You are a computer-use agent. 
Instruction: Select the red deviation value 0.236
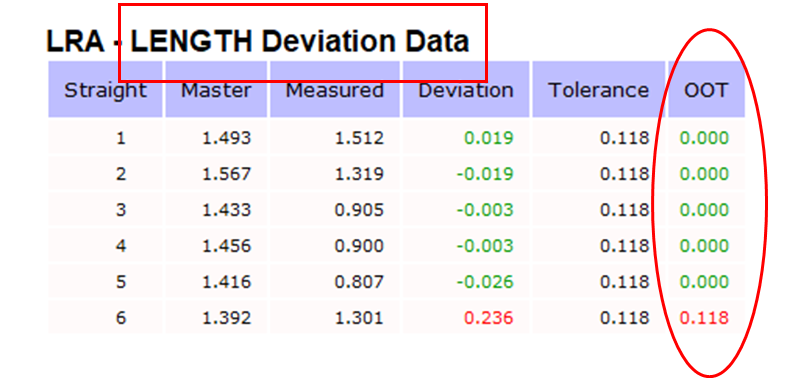(x=489, y=318)
